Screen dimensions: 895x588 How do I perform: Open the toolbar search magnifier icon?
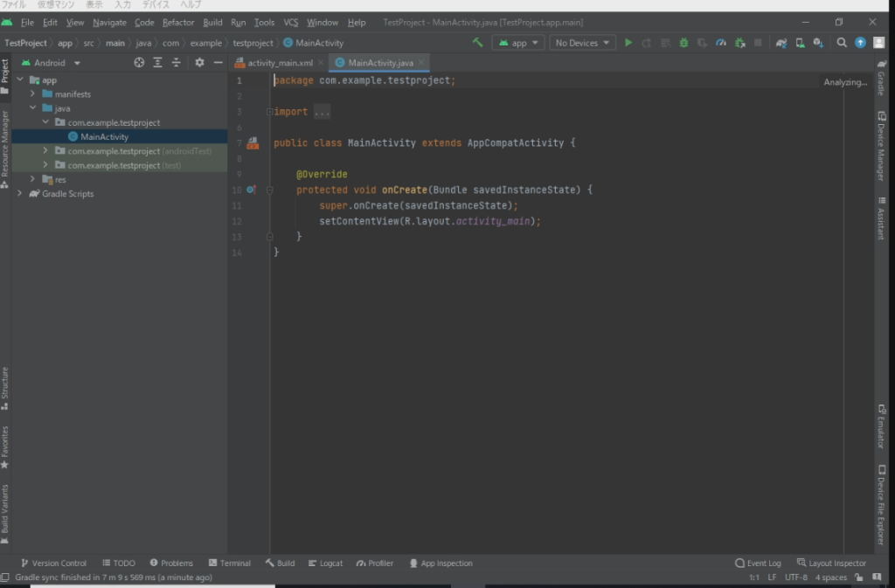[842, 43]
